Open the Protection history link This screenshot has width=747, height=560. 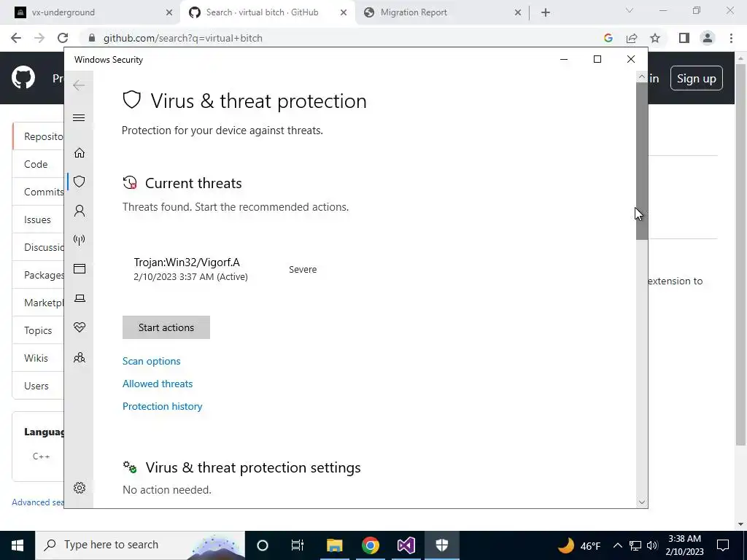point(163,406)
